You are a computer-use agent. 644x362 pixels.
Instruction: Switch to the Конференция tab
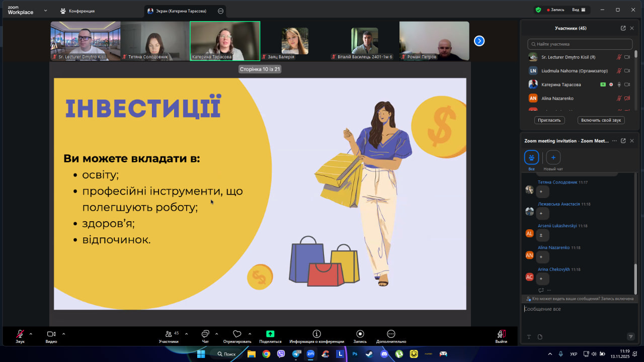coord(77,11)
